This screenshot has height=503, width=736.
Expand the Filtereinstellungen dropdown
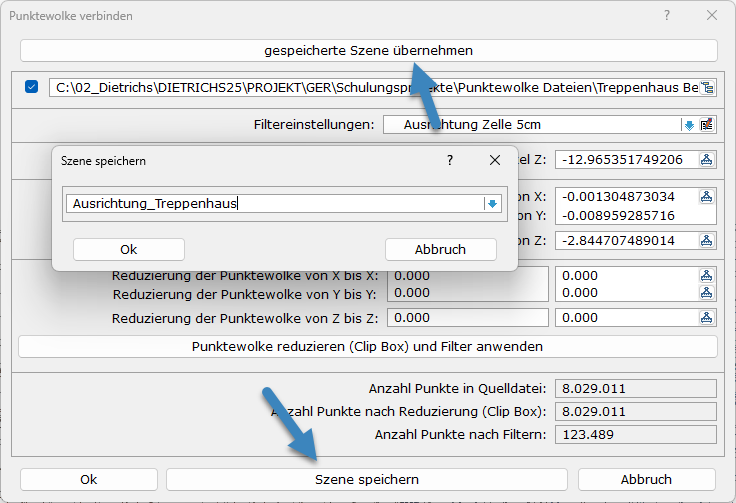coord(688,125)
